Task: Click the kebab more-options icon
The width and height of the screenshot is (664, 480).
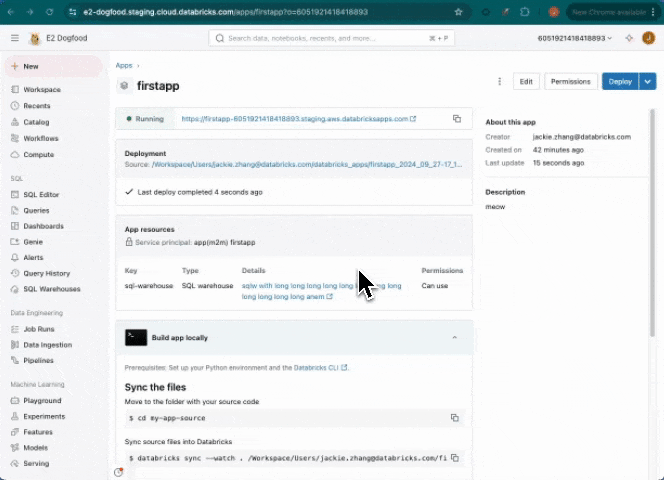Action: [500, 81]
